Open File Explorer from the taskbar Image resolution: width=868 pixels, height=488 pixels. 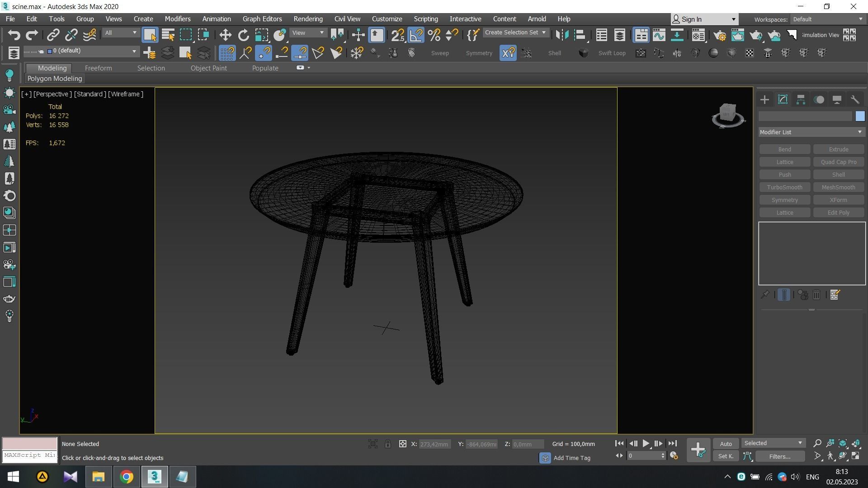pyautogui.click(x=99, y=477)
